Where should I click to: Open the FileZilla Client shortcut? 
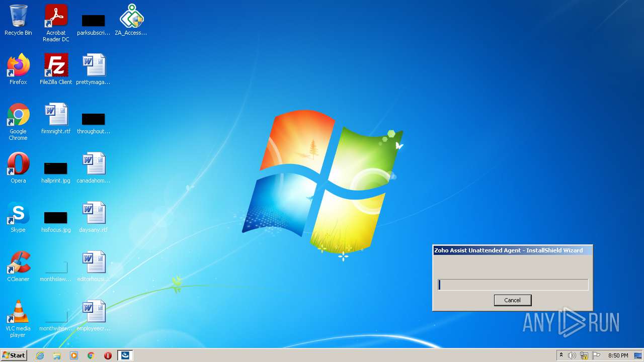coord(56,69)
